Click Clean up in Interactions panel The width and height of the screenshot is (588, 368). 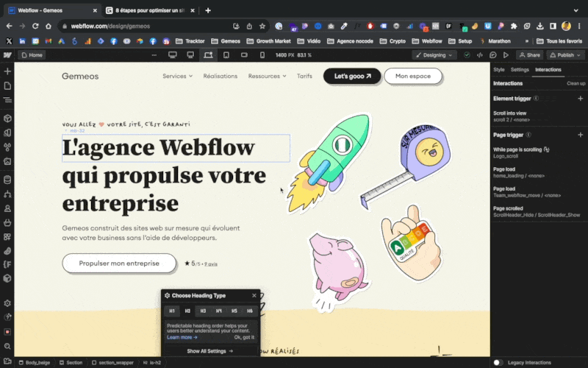pos(576,83)
